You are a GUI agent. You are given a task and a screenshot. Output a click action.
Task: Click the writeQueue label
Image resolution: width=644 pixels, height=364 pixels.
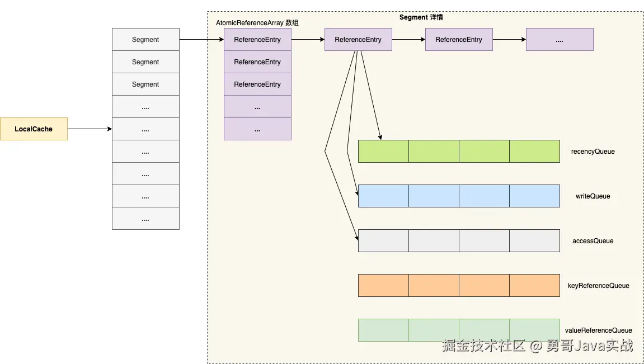593,196
